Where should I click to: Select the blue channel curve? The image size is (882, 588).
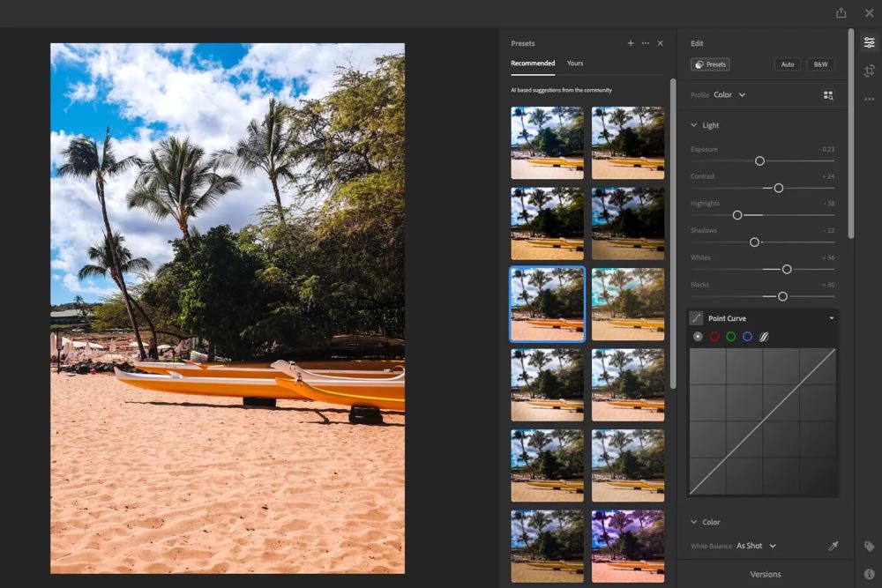tap(747, 337)
